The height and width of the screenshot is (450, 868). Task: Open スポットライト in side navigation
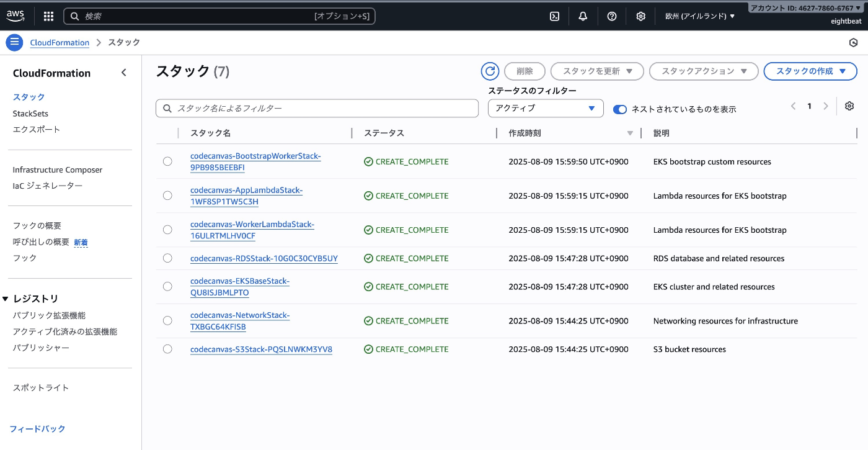41,387
